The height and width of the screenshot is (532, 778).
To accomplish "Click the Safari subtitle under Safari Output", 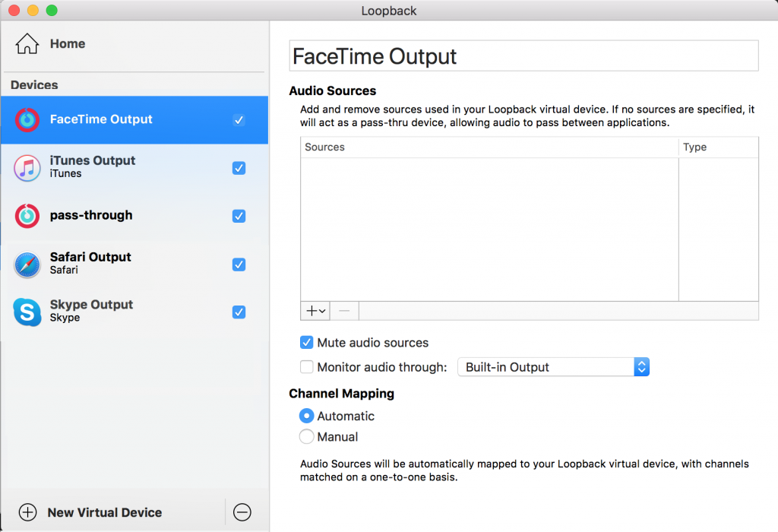I will 64,270.
